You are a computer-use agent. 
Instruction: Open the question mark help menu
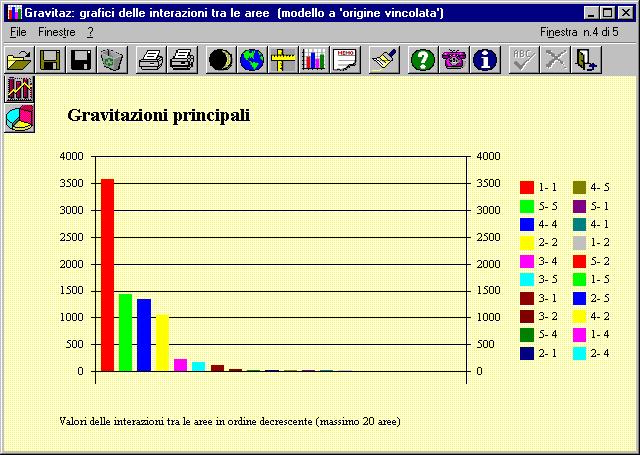[x=90, y=33]
